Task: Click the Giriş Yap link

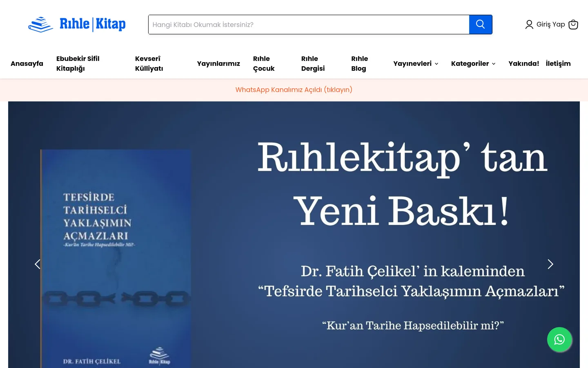Action: (551, 25)
